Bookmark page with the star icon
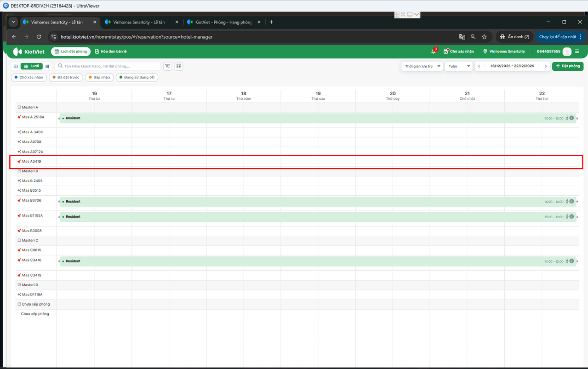The height and width of the screenshot is (369, 588). click(x=484, y=37)
